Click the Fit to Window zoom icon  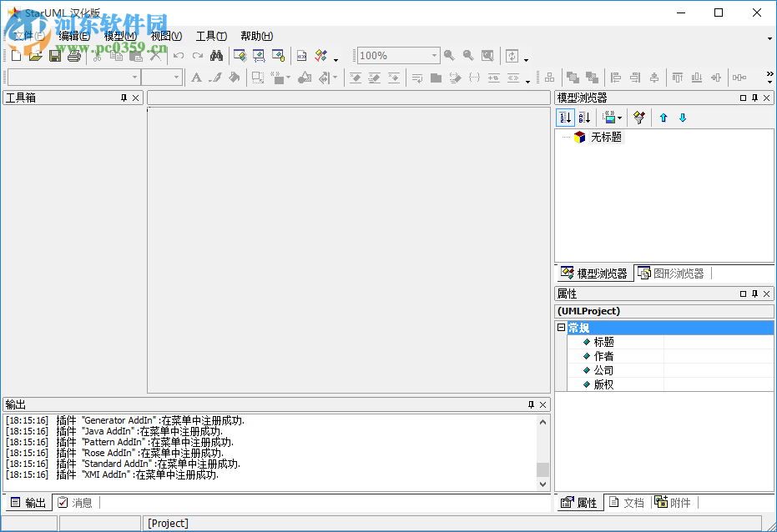coord(487,55)
